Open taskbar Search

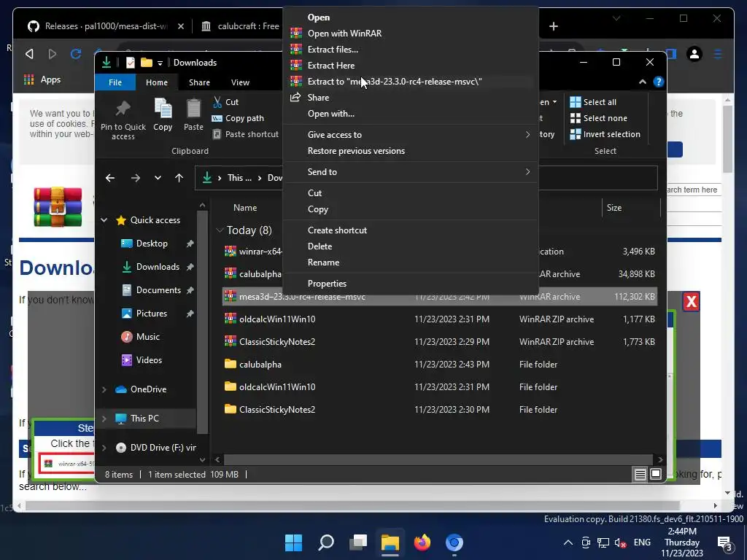click(x=326, y=542)
